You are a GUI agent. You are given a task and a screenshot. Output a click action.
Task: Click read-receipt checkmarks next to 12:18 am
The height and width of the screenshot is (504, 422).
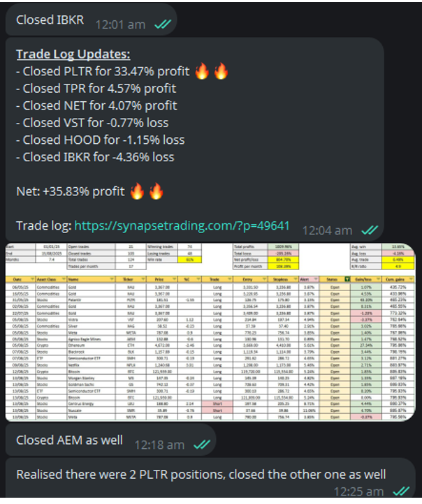pyautogui.click(x=202, y=445)
